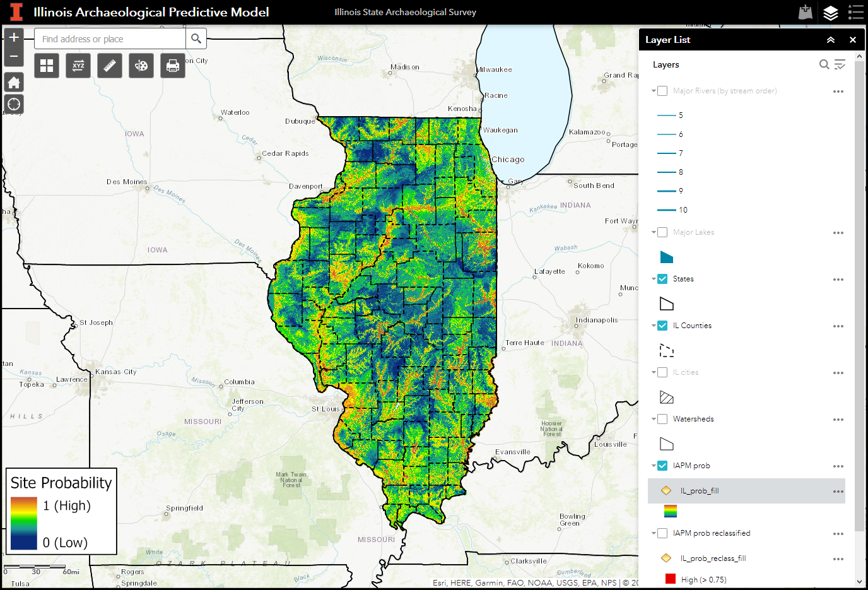Open the draw palette tool

(x=141, y=66)
